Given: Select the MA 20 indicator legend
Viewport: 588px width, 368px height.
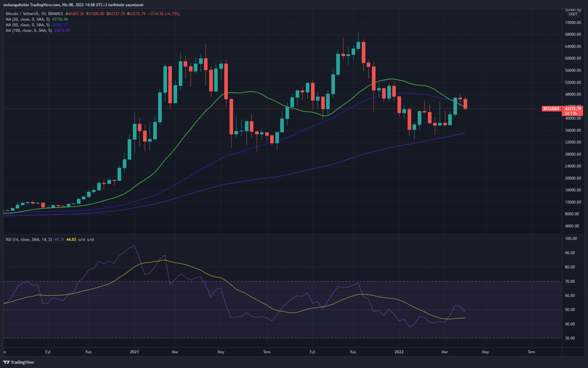Looking at the screenshot, I should point(28,19).
